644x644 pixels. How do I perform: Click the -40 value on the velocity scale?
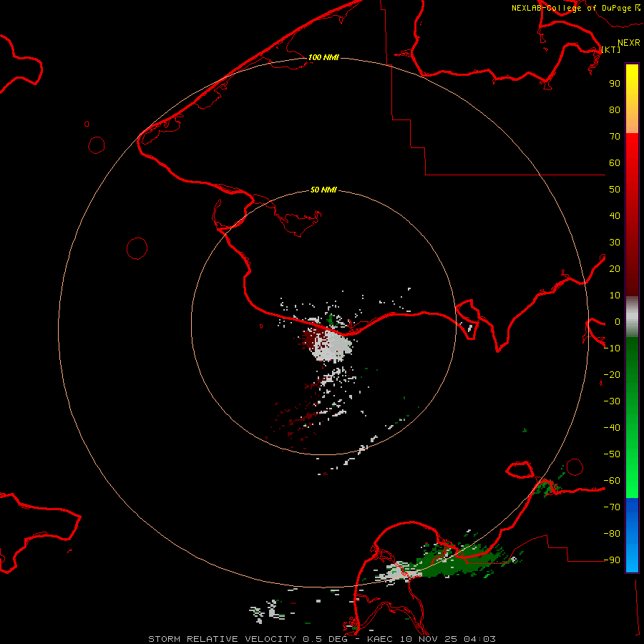(612, 428)
